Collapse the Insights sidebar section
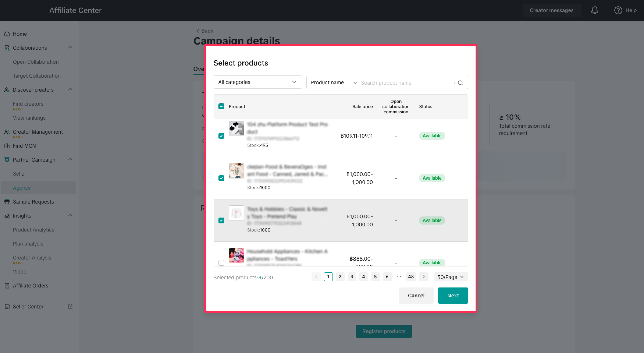 70,215
